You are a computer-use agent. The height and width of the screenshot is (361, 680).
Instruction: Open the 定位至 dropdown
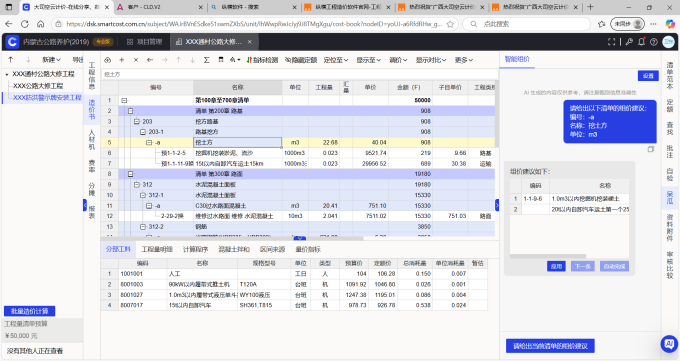tap(336, 60)
